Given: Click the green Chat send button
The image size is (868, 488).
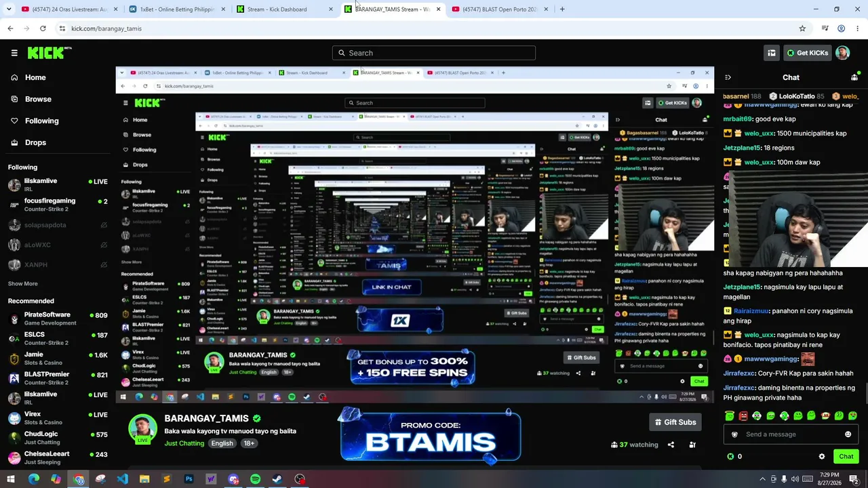Looking at the screenshot, I should pyautogui.click(x=846, y=456).
